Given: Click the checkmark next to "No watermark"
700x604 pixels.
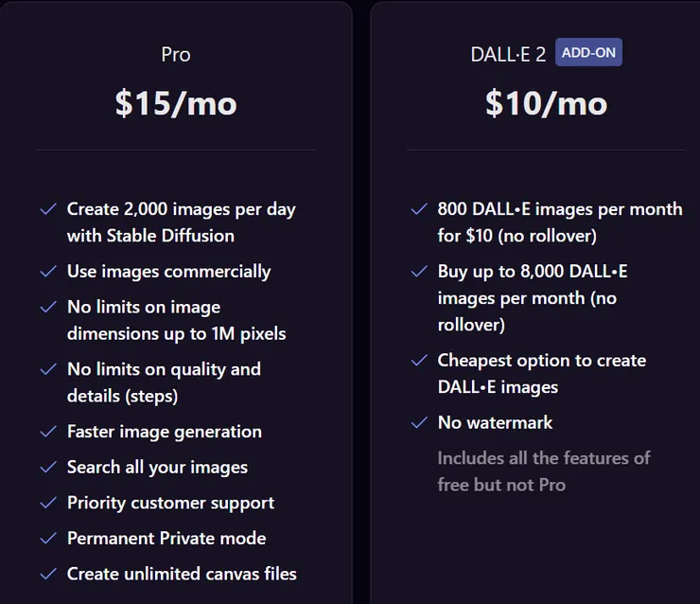Looking at the screenshot, I should pos(419,422).
